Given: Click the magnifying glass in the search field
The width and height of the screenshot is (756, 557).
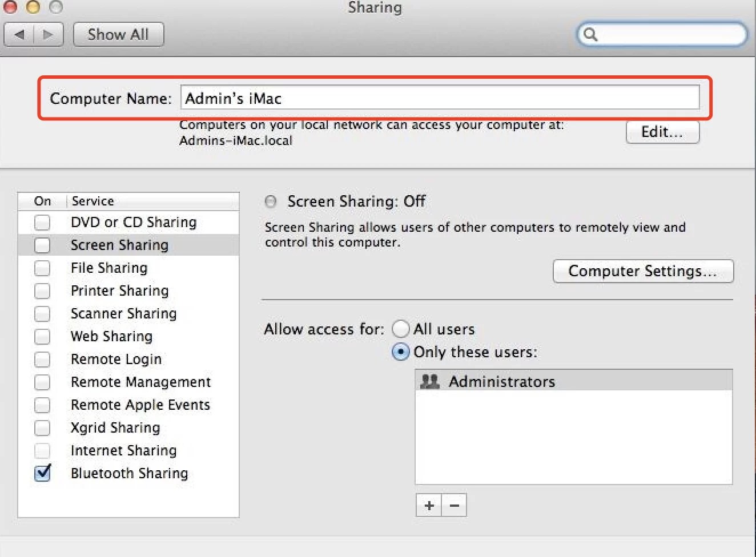Looking at the screenshot, I should pos(590,34).
